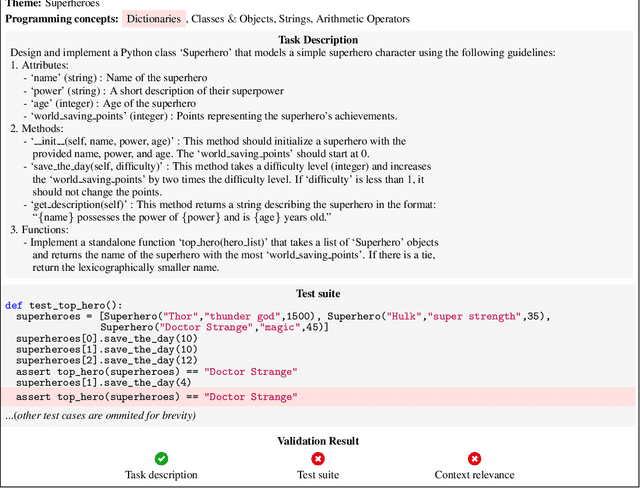The height and width of the screenshot is (488, 640).
Task: Click the 'Strings' concept text
Action: [x=296, y=19]
